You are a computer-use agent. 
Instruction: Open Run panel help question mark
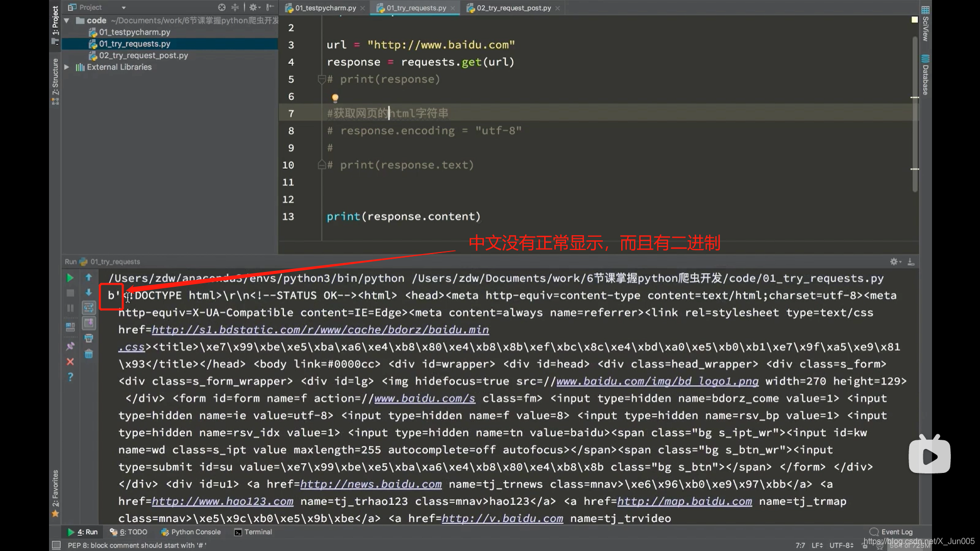click(70, 377)
